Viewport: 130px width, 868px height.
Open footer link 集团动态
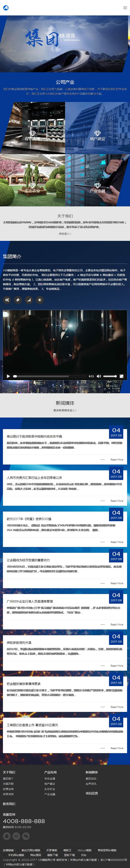91,778
